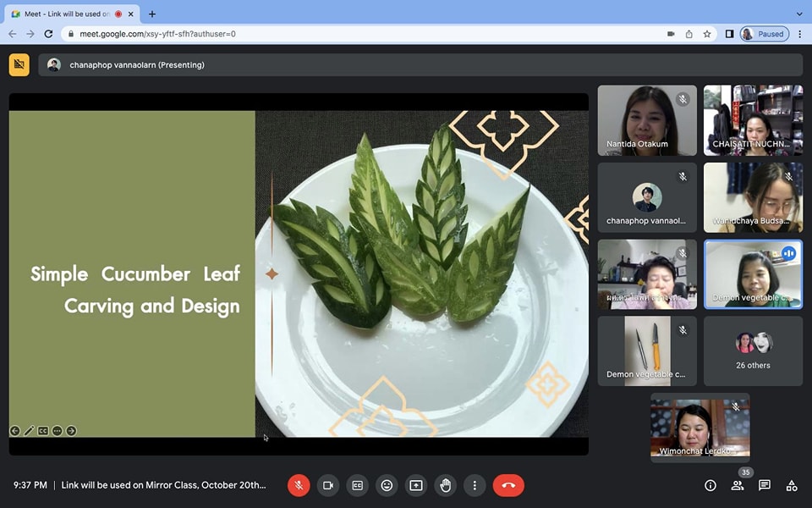
Task: Raise your hand in the meeting
Action: 446,485
